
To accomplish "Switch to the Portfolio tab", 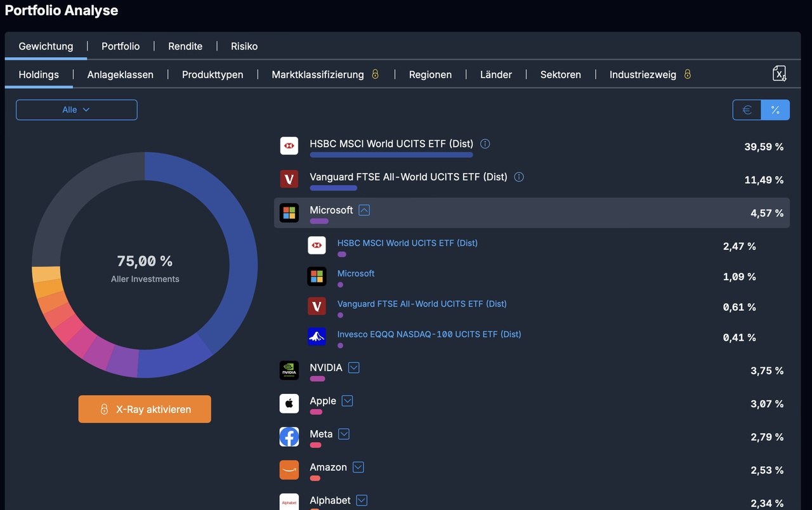I will (x=121, y=46).
